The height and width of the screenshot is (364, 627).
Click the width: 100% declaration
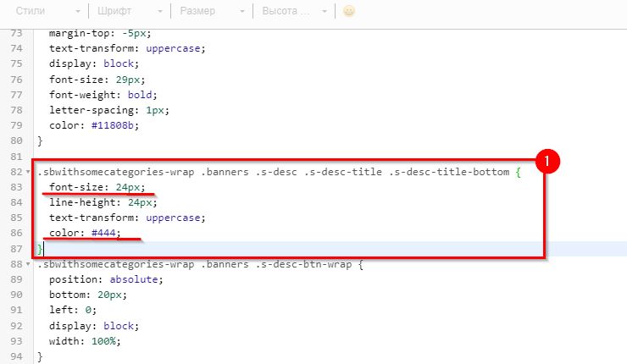click(x=86, y=341)
